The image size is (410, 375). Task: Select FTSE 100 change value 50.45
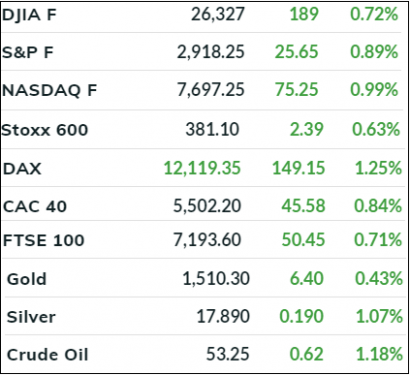[x=303, y=240]
